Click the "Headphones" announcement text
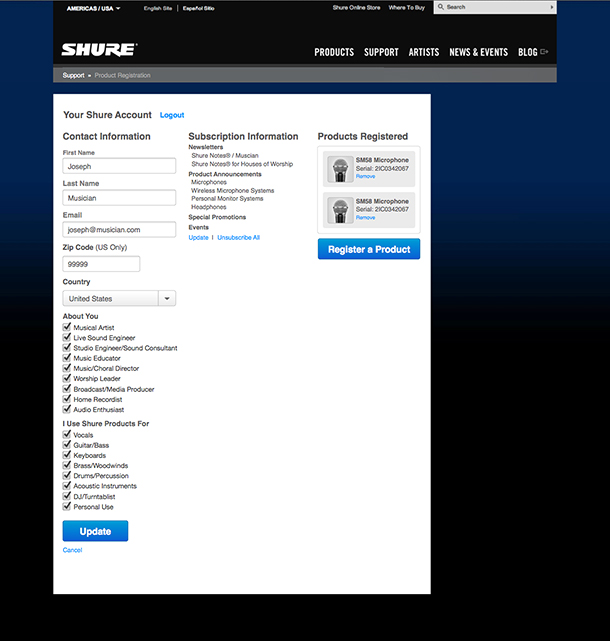 tap(209, 207)
